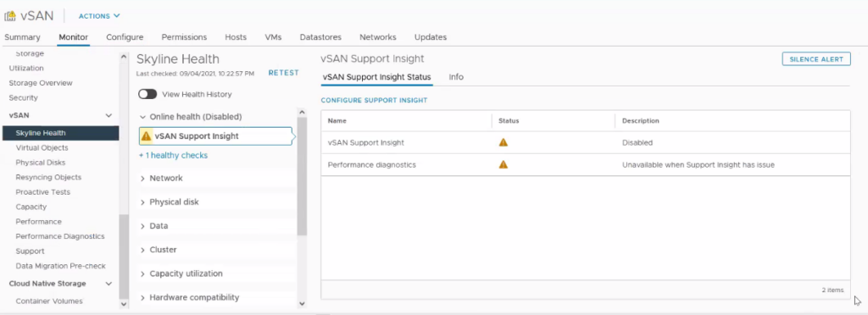
Task: Open Proactive Tests in sidebar
Action: 43,192
